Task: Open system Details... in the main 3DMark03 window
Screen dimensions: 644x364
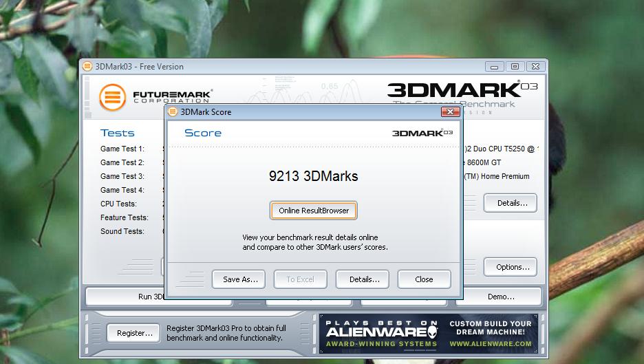Action: (511, 203)
